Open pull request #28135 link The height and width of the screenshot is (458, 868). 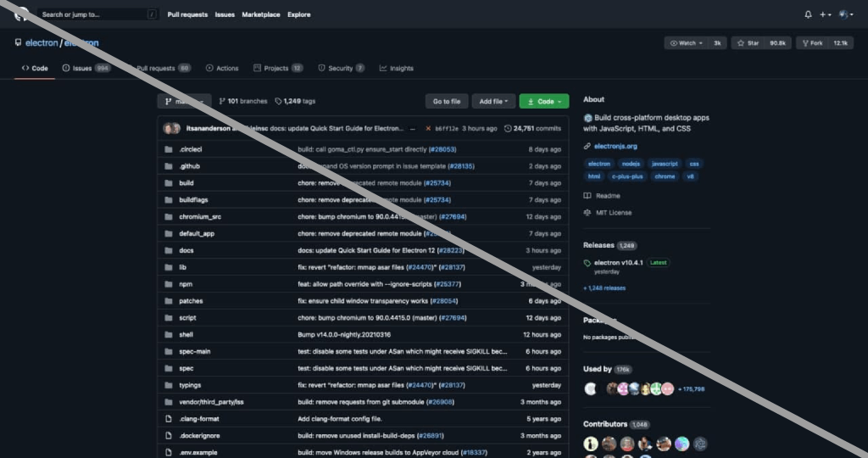460,166
